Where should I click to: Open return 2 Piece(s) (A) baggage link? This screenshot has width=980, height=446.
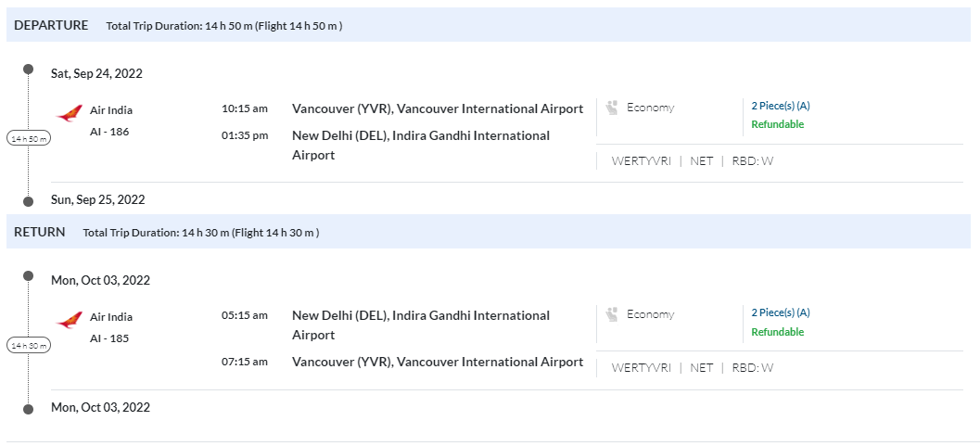click(780, 312)
